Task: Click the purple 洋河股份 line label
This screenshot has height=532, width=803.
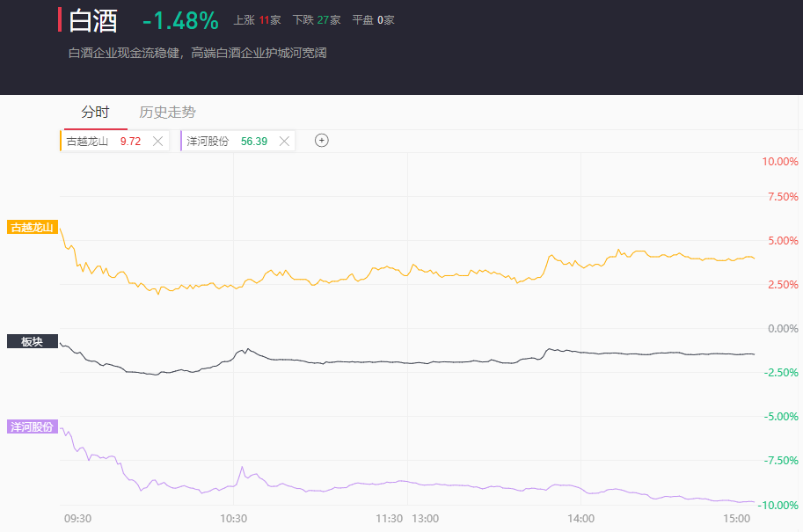Action: (x=32, y=427)
